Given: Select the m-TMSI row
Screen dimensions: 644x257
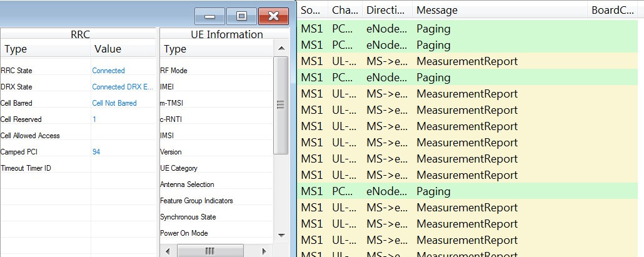Looking at the screenshot, I should tap(216, 103).
